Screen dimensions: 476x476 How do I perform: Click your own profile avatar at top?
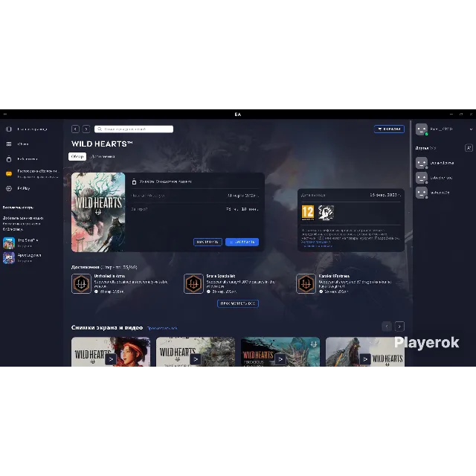(422, 129)
